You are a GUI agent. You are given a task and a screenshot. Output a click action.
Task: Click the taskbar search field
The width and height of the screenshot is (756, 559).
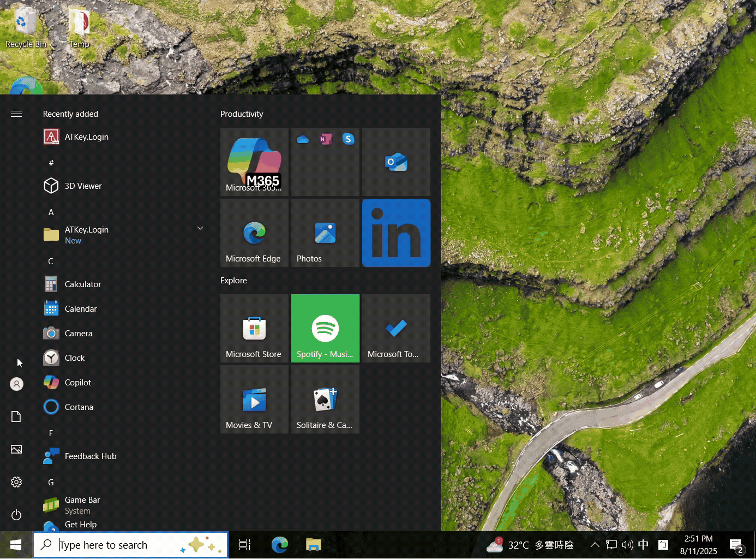(x=131, y=544)
